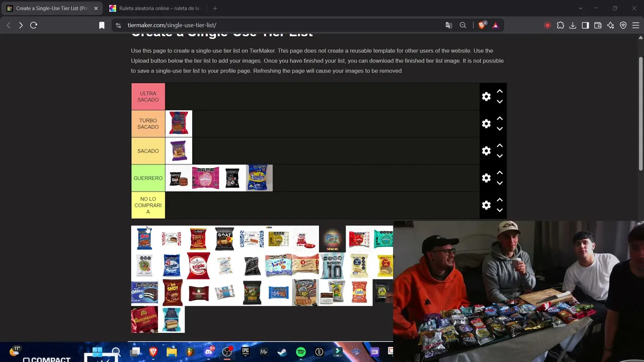The width and height of the screenshot is (644, 362).
Task: Click the ULTRA SACADO tier label
Action: tap(148, 97)
